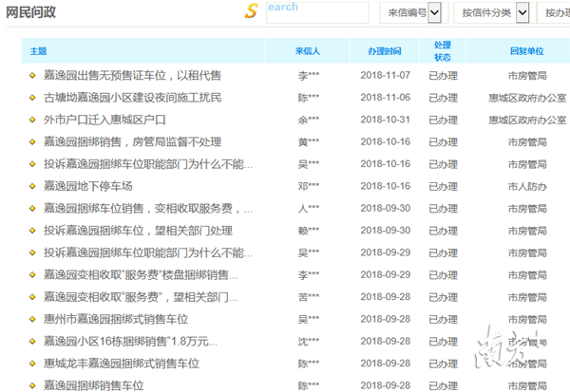The image size is (570, 392).
Task: Click the yellow S search logo icon
Action: click(x=252, y=11)
